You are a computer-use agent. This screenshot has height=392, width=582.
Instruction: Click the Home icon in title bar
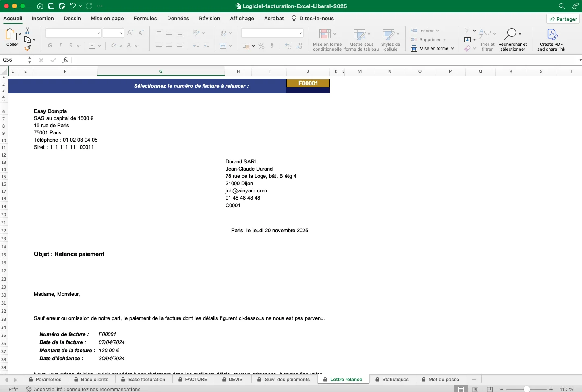point(40,6)
